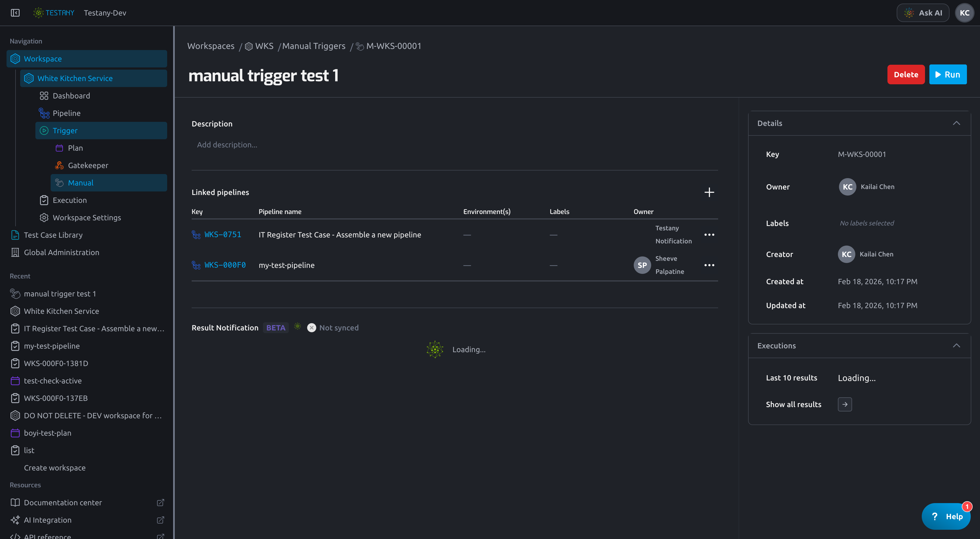
Task: Run the manual trigger
Action: coord(948,75)
